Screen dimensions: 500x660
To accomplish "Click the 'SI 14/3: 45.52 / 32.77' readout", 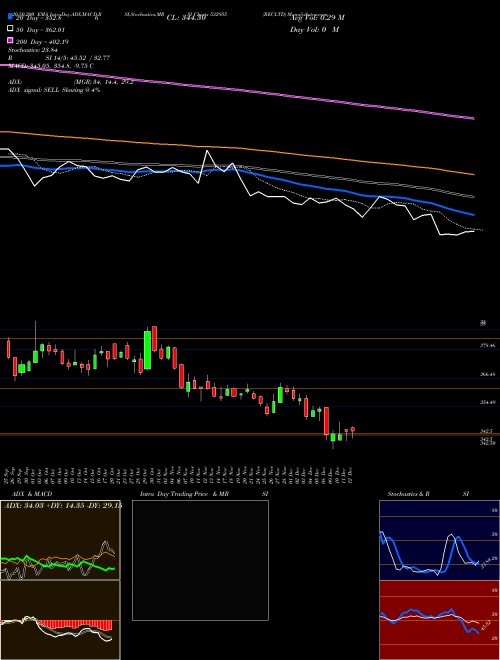I will pos(78,58).
